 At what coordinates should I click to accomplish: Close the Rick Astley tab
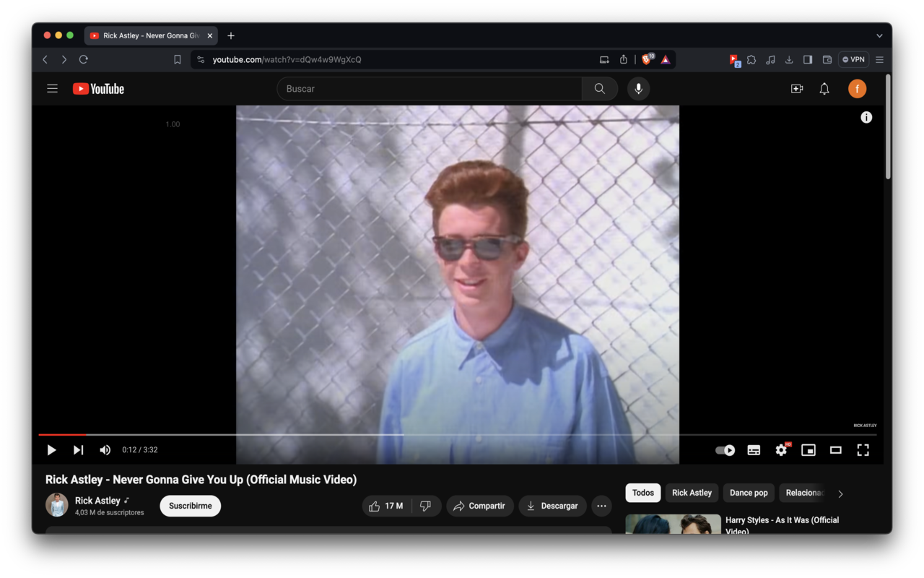coord(210,35)
